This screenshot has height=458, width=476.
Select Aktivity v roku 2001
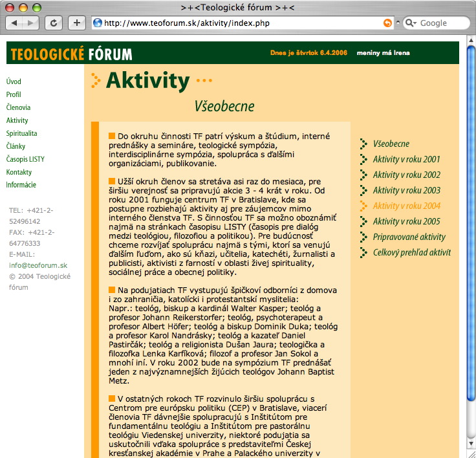tap(407, 159)
